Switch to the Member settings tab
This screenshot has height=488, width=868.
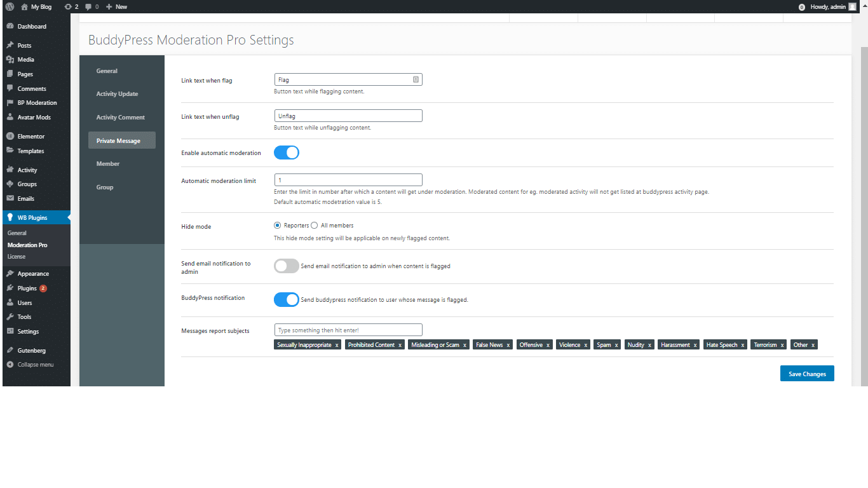click(x=108, y=164)
